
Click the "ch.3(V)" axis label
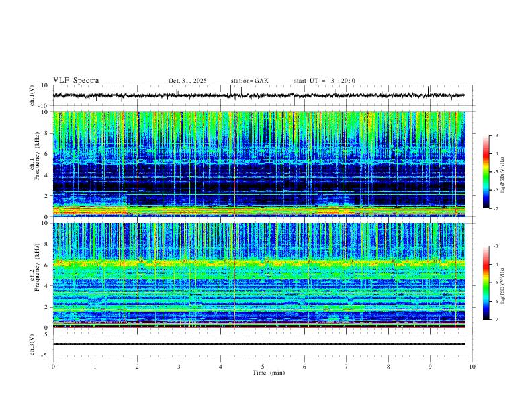pos(32,345)
